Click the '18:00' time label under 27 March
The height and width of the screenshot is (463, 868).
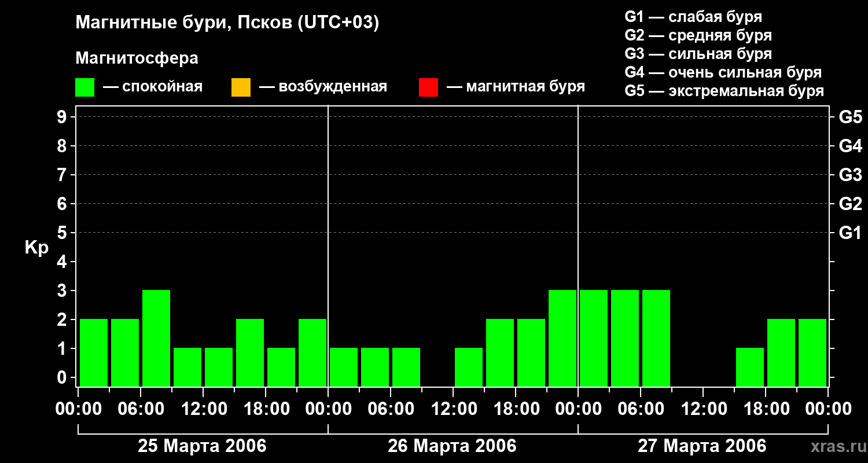click(766, 409)
